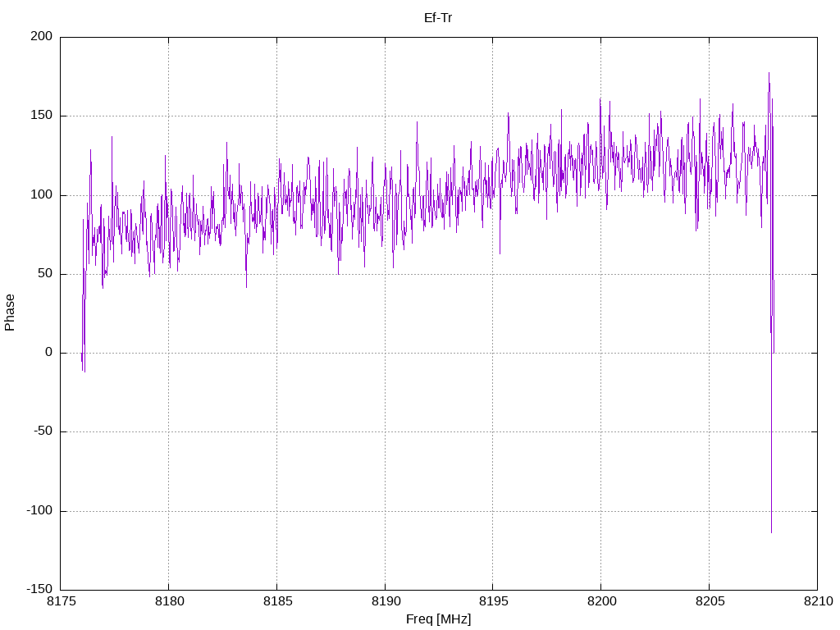The image size is (840, 630).
Task: Click the Phase y-axis label
Action: pyautogui.click(x=10, y=313)
